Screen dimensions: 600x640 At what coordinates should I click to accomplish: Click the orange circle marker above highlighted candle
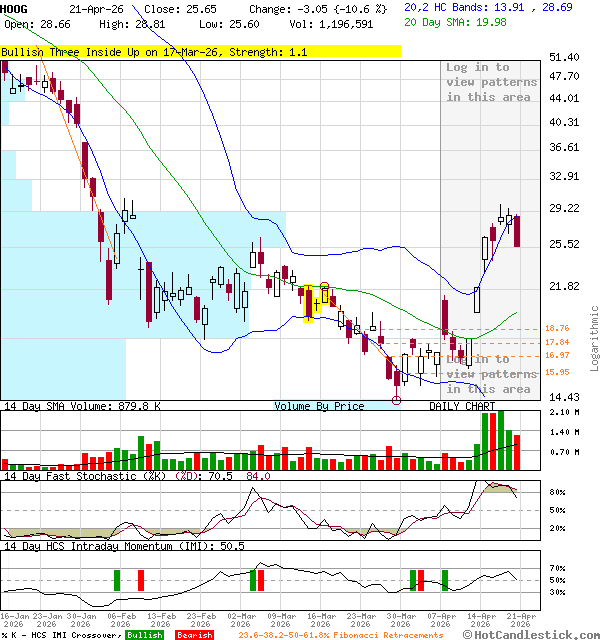325,288
